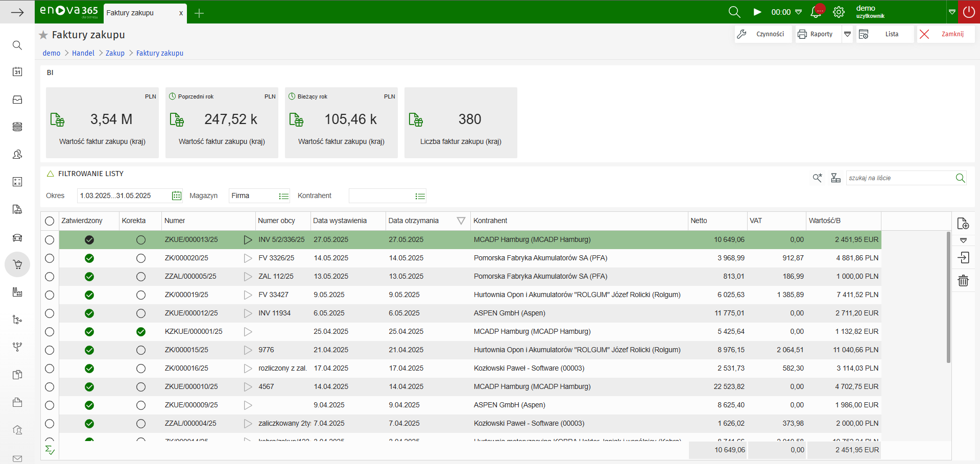Toggle select-all checkbox in table header
This screenshot has height=464, width=980.
point(50,221)
